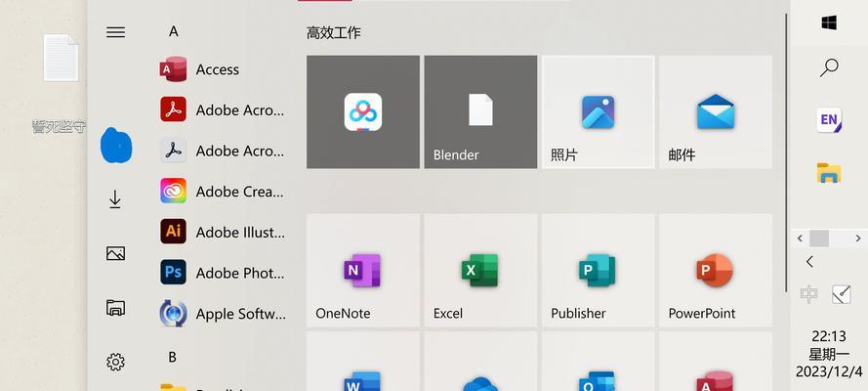Open the 邮件 Mail tile

716,111
